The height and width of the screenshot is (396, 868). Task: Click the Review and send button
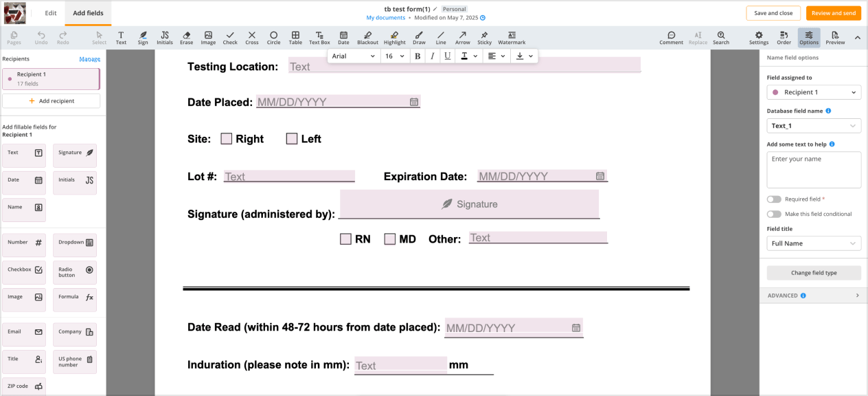pyautogui.click(x=833, y=12)
